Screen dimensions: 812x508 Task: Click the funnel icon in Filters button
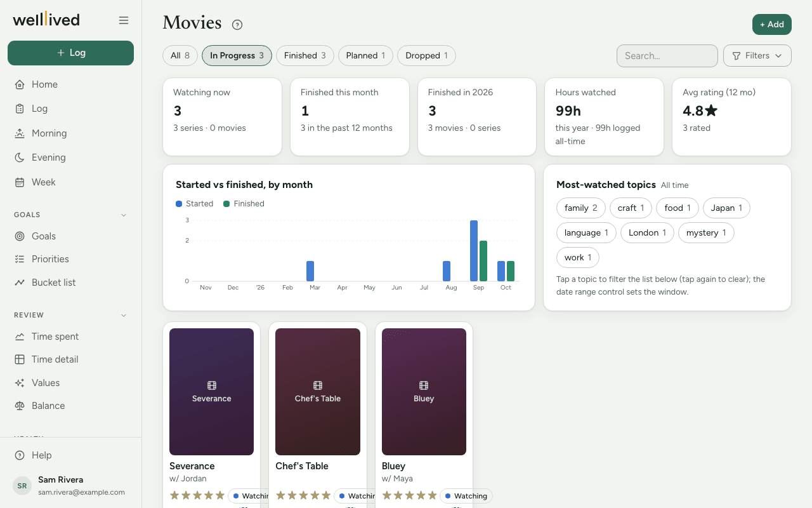[737, 56]
